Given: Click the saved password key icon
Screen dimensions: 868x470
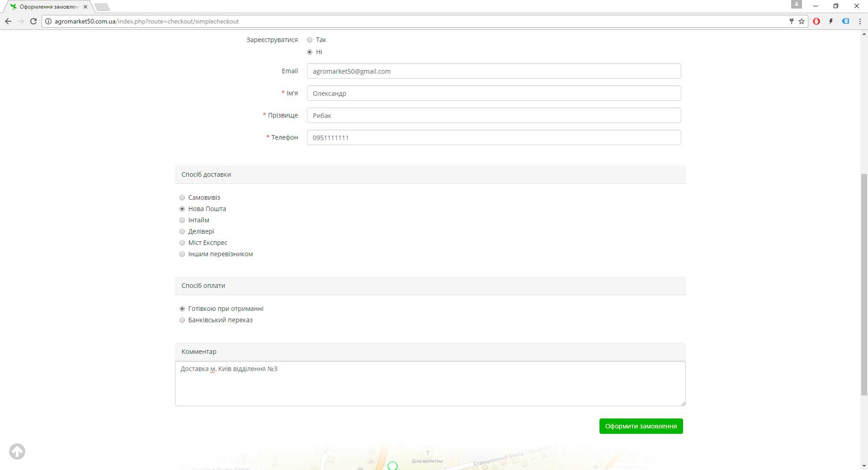Looking at the screenshot, I should coord(791,21).
